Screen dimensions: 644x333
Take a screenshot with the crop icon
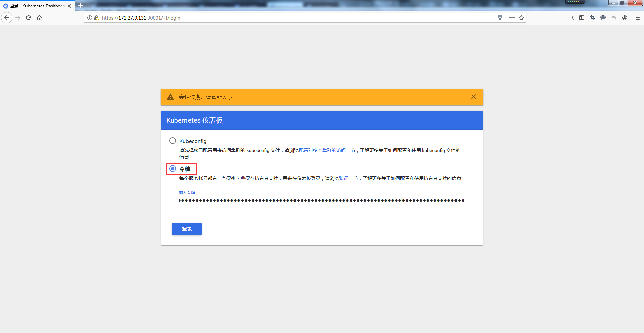(592, 18)
